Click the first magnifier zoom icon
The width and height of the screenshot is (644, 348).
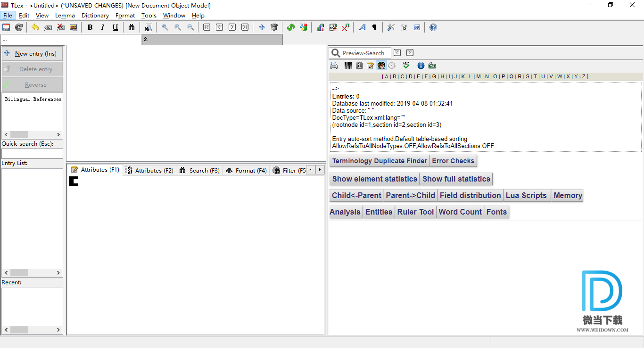165,27
